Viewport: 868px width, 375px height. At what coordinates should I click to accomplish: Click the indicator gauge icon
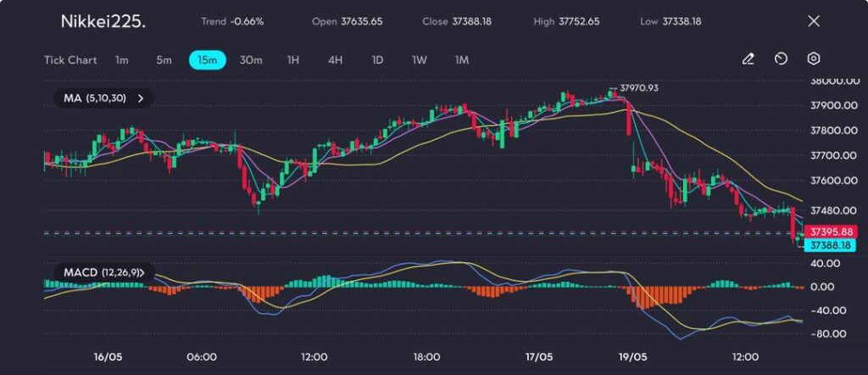click(x=781, y=59)
